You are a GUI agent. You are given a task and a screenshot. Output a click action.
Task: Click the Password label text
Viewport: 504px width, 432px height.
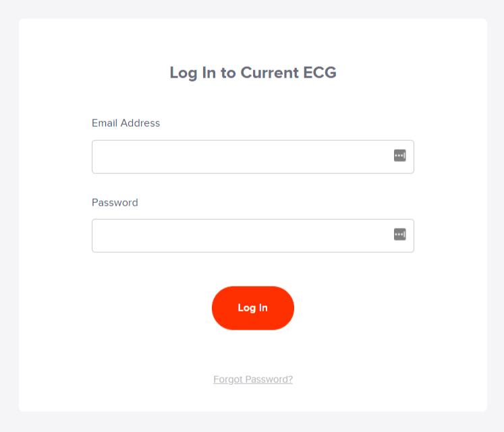point(115,203)
